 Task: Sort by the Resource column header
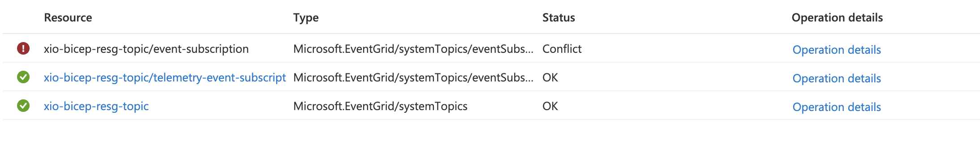pos(68,17)
